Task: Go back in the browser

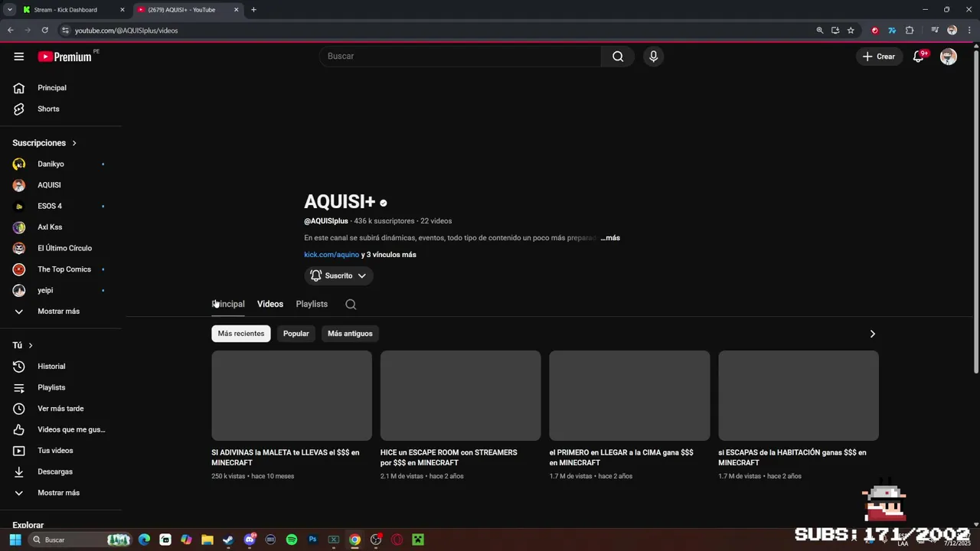Action: (11, 31)
